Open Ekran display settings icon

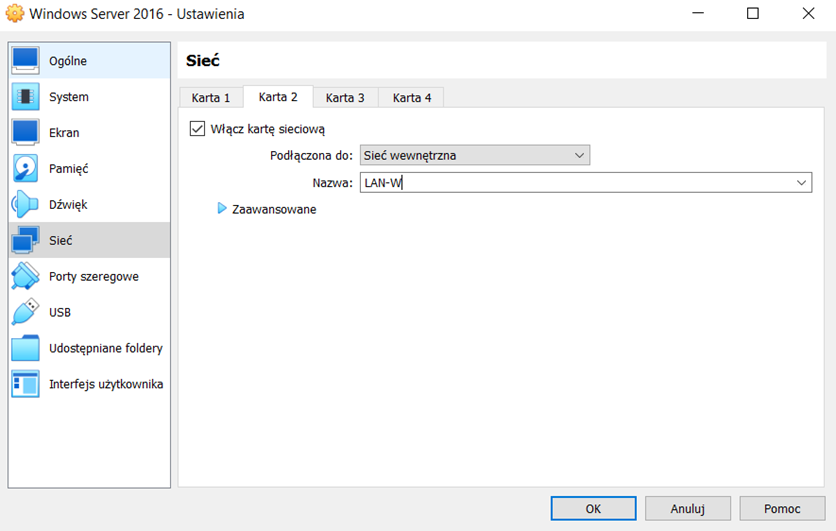(x=25, y=133)
